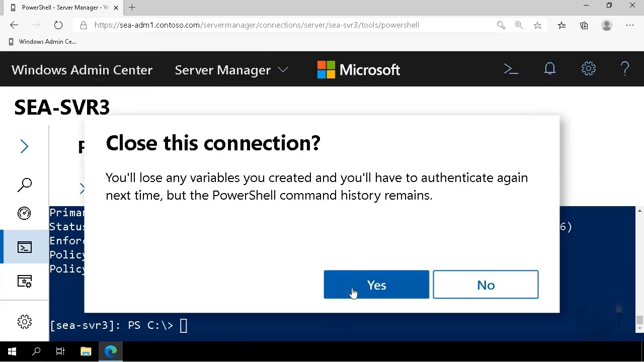Open Overview gauge icon in sidebar
Image resolution: width=644 pixels, height=362 pixels.
tap(24, 213)
